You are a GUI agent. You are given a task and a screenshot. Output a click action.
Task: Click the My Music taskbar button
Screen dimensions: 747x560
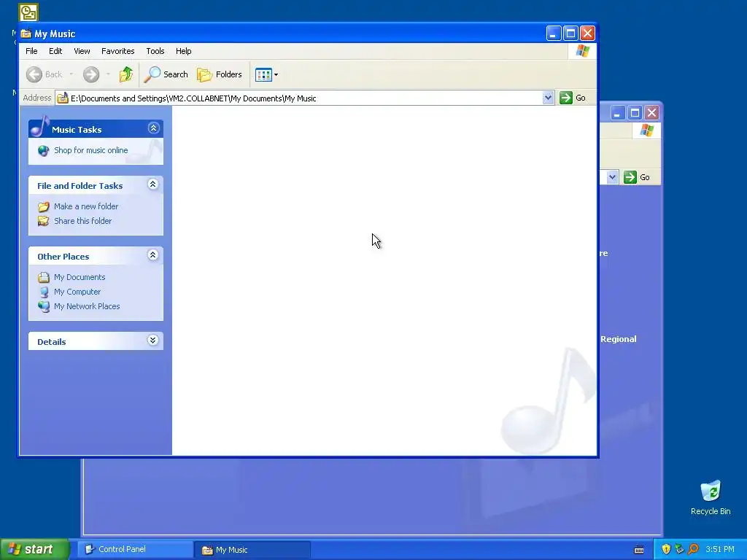(252, 550)
